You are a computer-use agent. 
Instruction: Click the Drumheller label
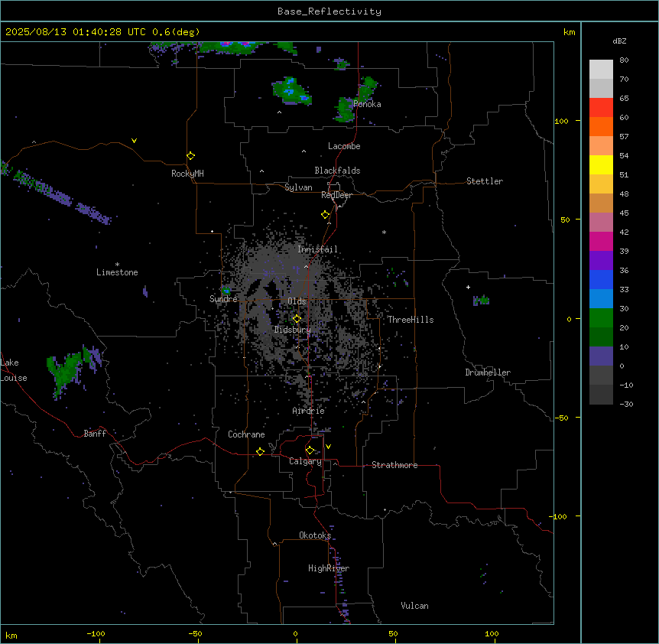click(x=488, y=372)
